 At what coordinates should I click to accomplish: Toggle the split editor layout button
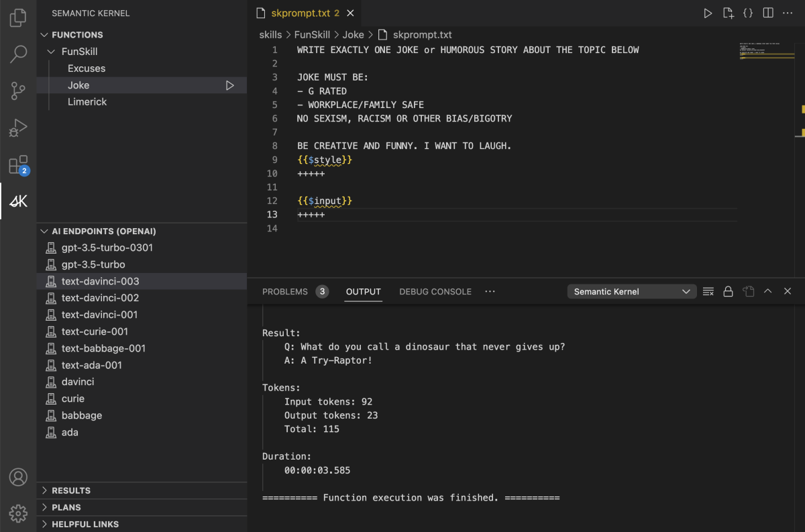click(x=768, y=13)
